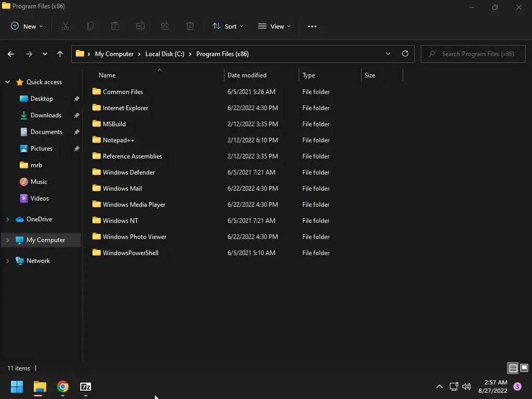This screenshot has width=532, height=399.
Task: Go up one folder level arrow
Action: click(x=60, y=54)
